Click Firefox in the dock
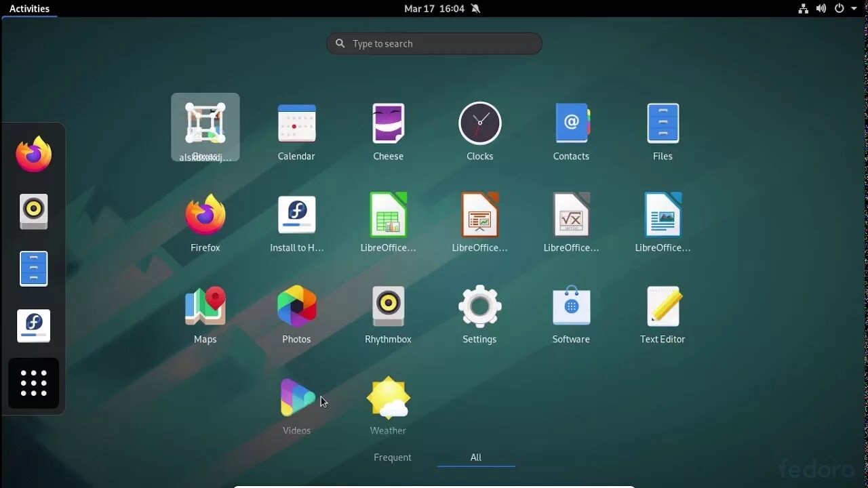The image size is (868, 488). (33, 154)
